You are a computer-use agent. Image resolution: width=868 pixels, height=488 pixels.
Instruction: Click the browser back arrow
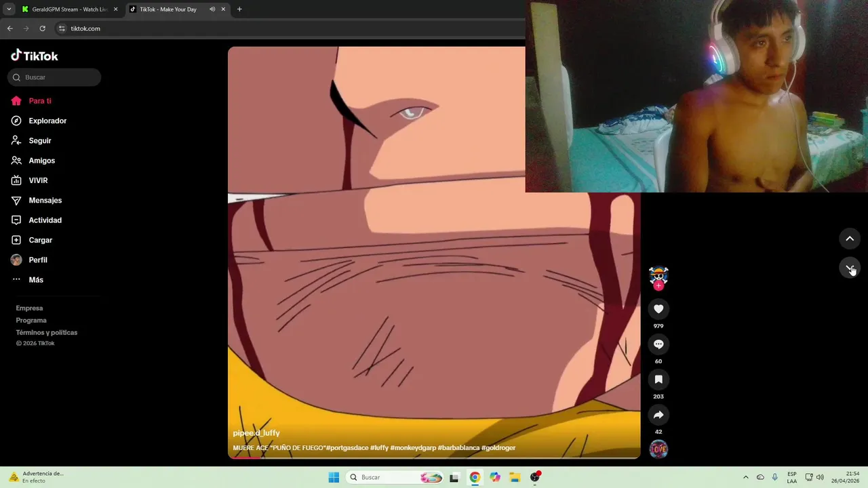9,28
